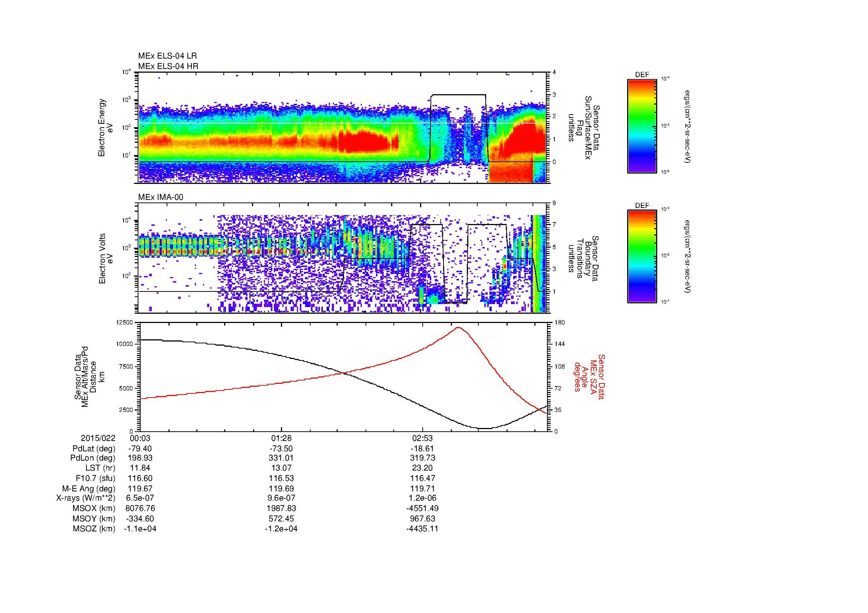The height and width of the screenshot is (613, 868).
Task: Click the 'MEx ELS-04 HR' plot title
Action: point(168,66)
